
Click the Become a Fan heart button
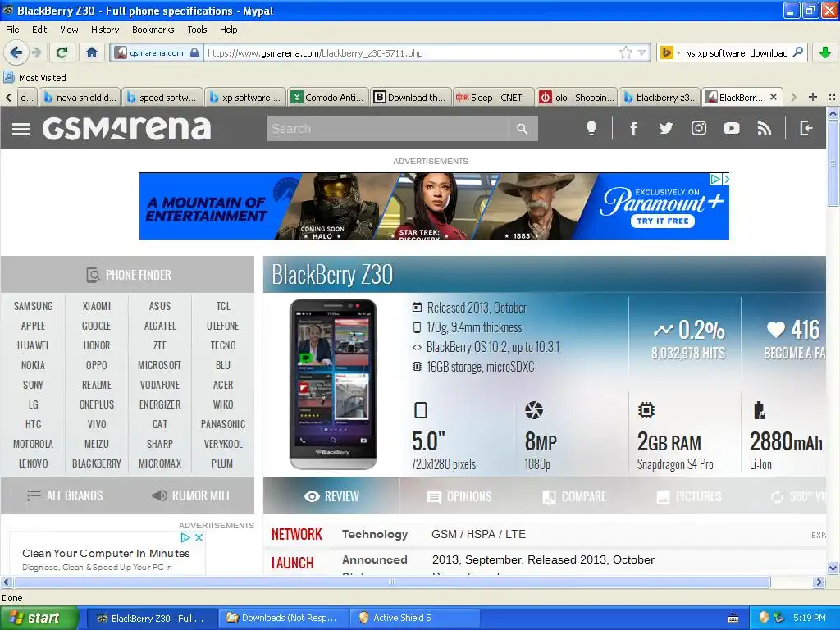coord(794,339)
